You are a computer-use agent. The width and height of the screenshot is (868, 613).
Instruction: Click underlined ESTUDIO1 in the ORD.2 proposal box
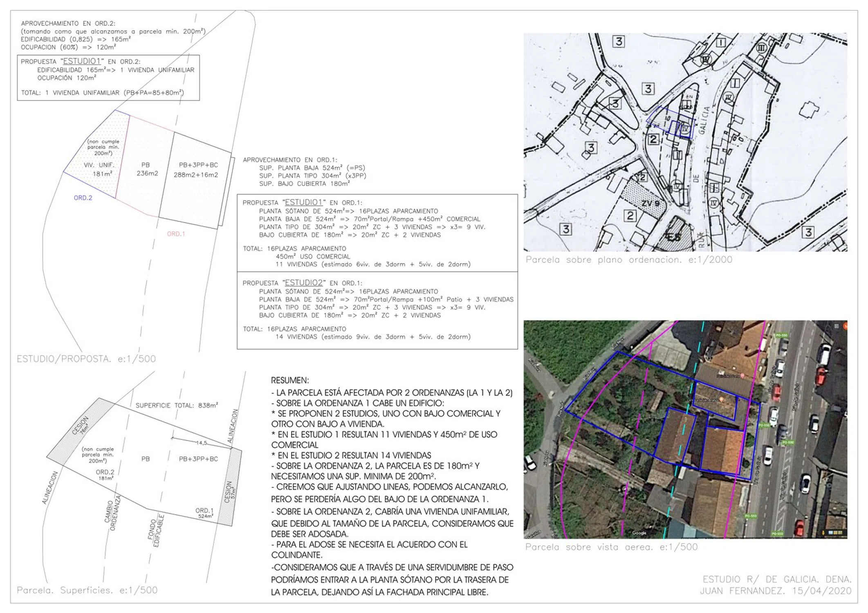[82, 61]
